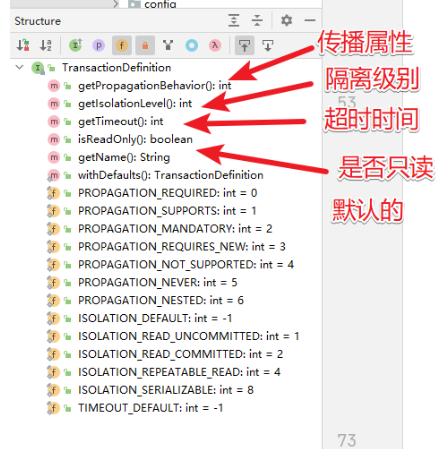Select getName(): String method
Viewport: 442px width, 449px height.
(x=124, y=157)
